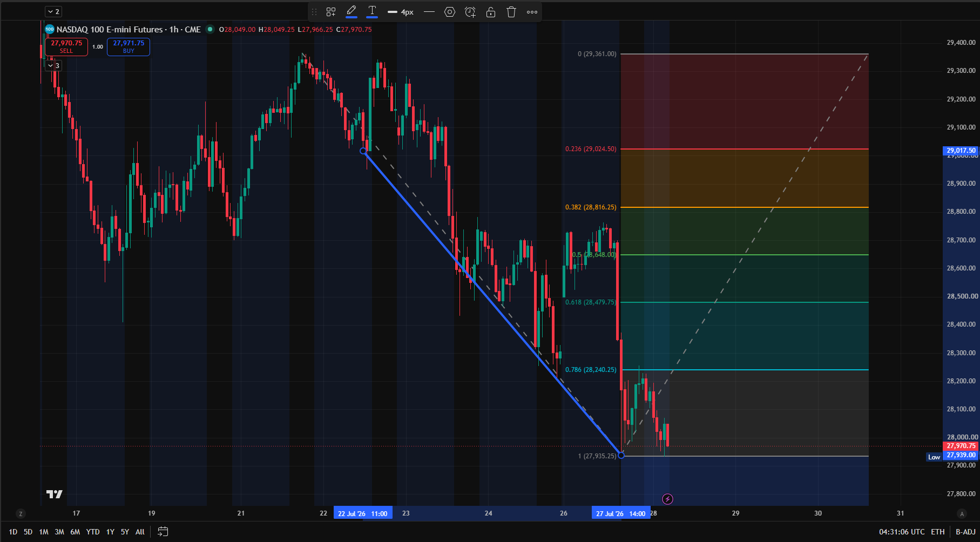The image size is (980, 542).
Task: Select the YTD time range
Action: click(93, 532)
